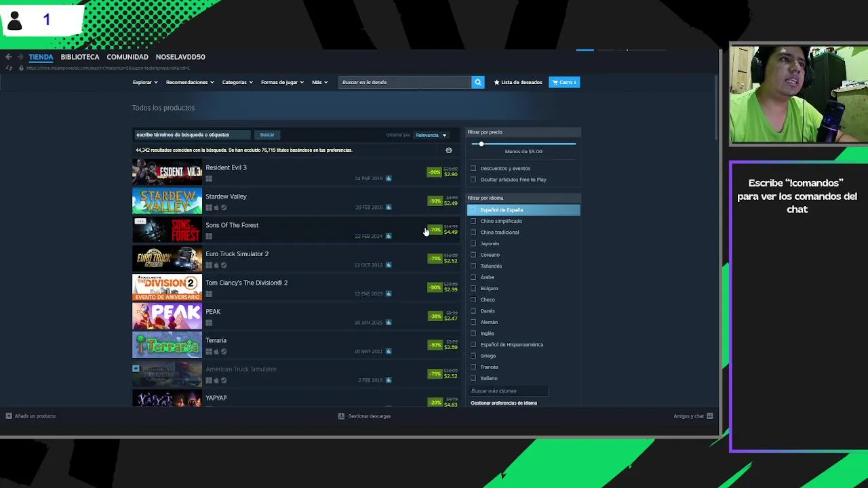Viewport: 868px width, 488px height.
Task: Enable Ocultar artículos Free to Play checkbox
Action: point(473,180)
